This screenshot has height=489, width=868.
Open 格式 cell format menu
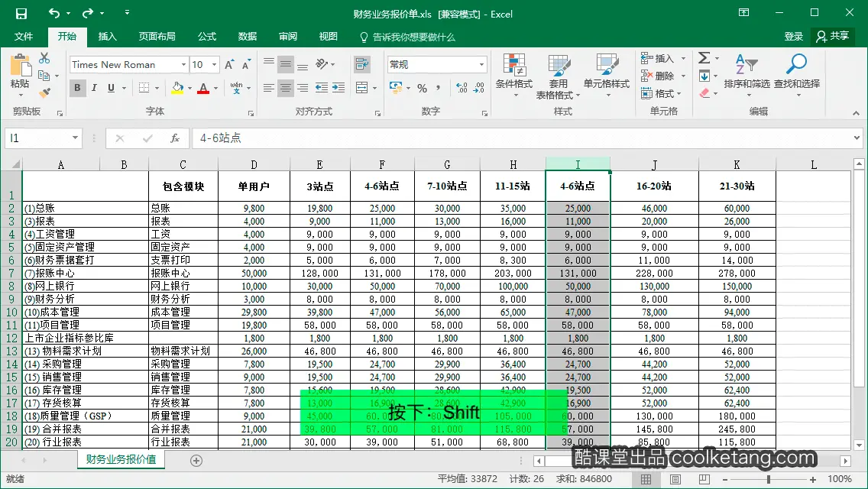pos(661,93)
